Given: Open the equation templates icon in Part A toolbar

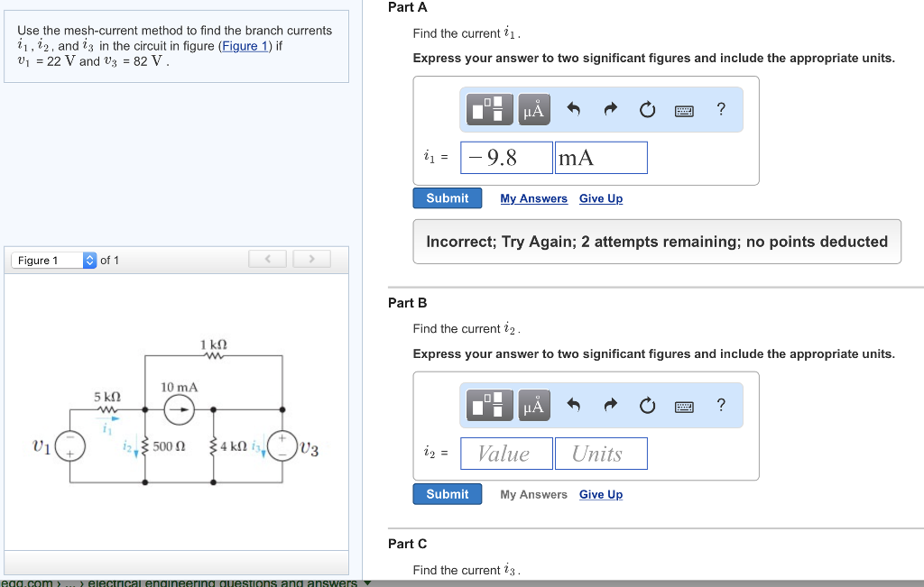Looking at the screenshot, I should click(x=488, y=109).
